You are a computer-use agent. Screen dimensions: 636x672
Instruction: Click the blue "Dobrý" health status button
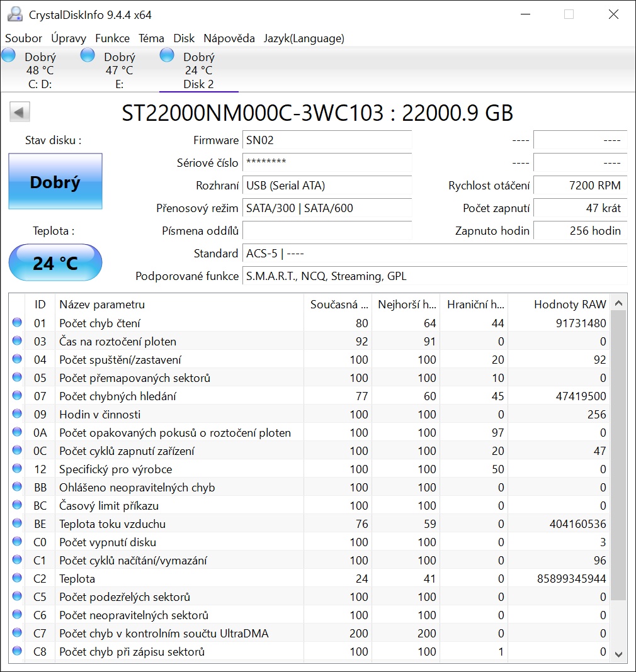pyautogui.click(x=55, y=182)
